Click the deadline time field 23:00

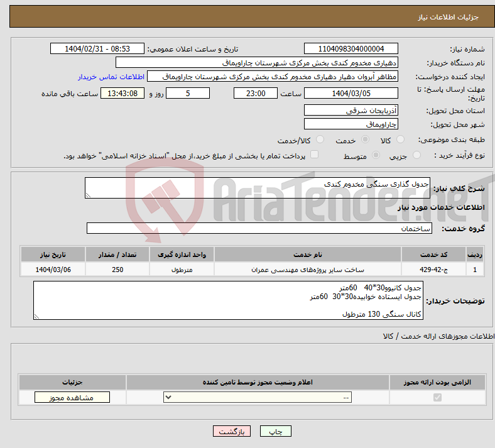[x=256, y=93]
